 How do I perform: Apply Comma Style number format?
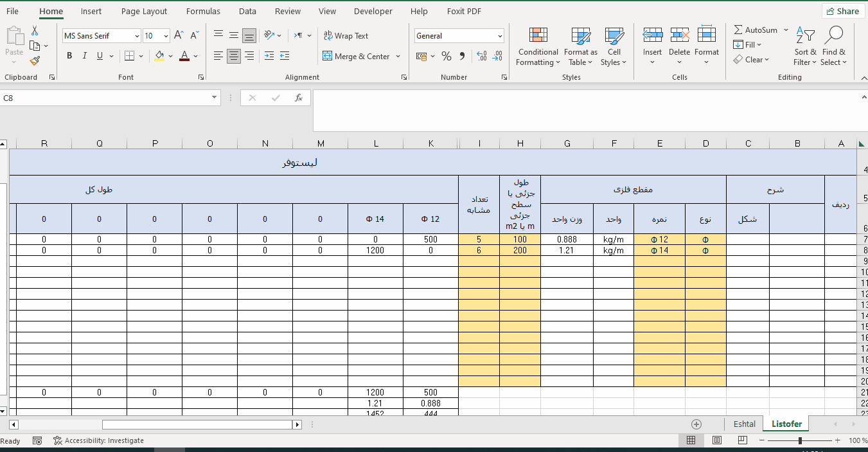click(x=462, y=57)
